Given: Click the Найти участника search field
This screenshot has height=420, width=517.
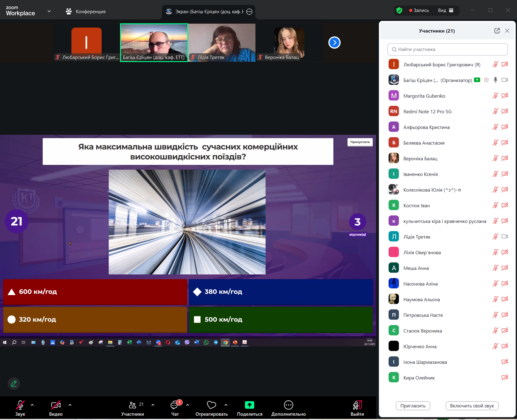Looking at the screenshot, I should [447, 49].
